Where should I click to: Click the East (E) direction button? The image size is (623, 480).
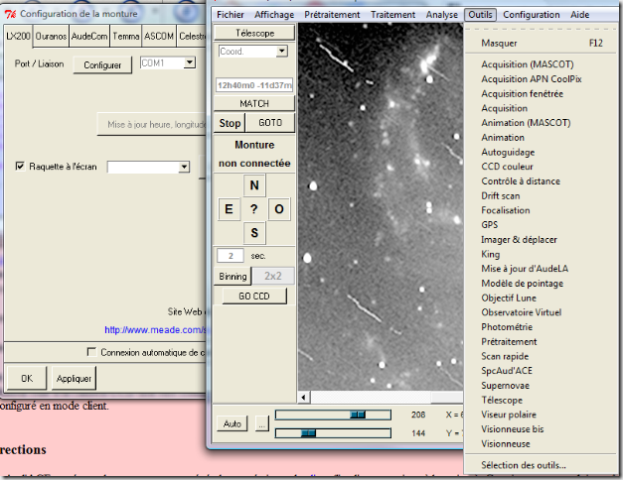coord(229,209)
